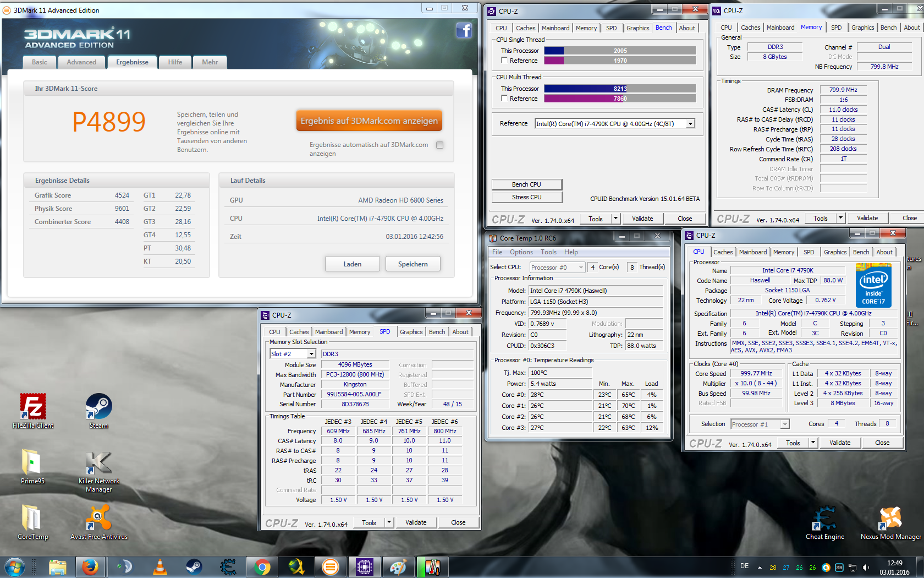This screenshot has height=578, width=924.
Task: Enable automatic results display on 3DMark.com checkbox
Action: click(x=439, y=145)
